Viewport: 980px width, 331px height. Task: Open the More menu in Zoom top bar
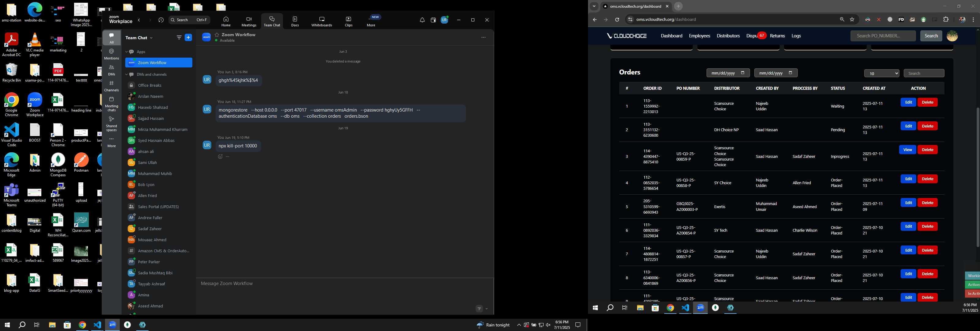[x=371, y=21]
